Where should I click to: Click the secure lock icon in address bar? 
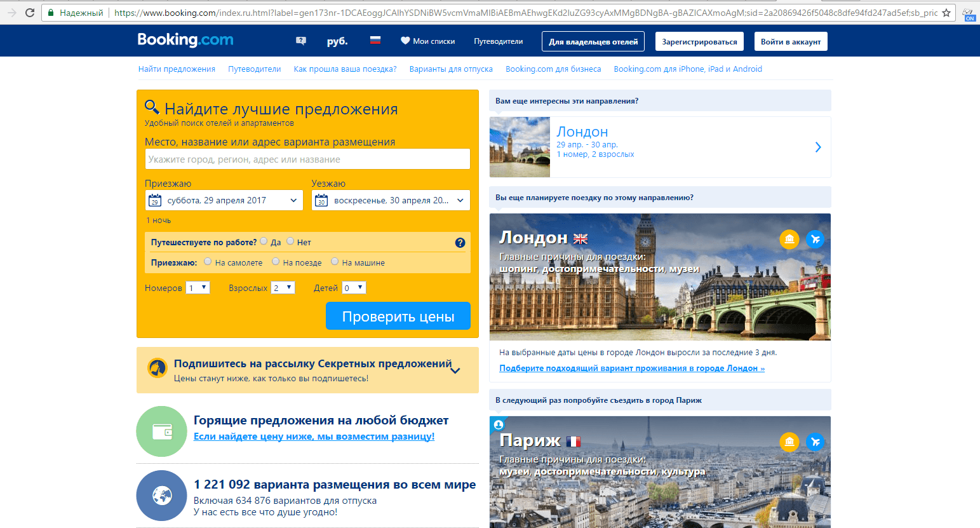tap(51, 13)
